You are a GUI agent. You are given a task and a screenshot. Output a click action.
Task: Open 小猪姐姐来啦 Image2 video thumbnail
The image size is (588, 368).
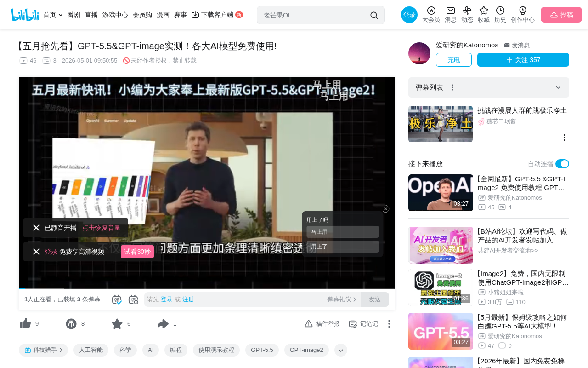[x=441, y=287]
